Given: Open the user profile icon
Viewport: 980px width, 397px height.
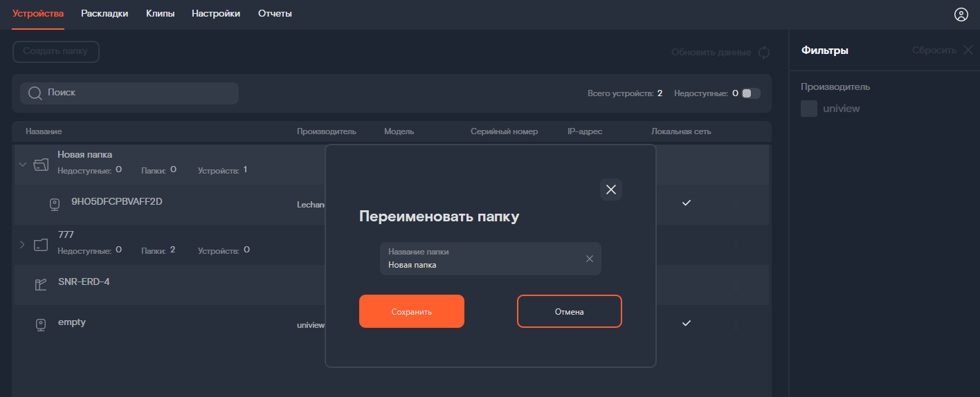Looking at the screenshot, I should coord(961,14).
